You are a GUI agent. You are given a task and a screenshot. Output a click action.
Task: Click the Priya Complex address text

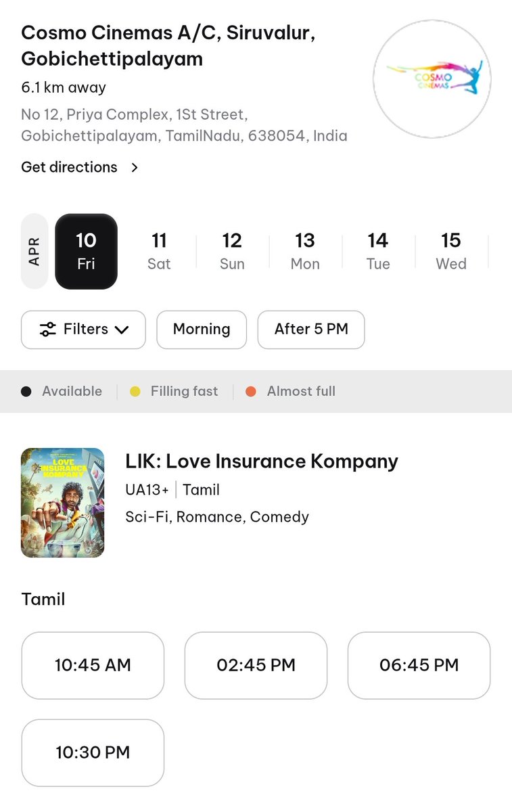point(184,125)
